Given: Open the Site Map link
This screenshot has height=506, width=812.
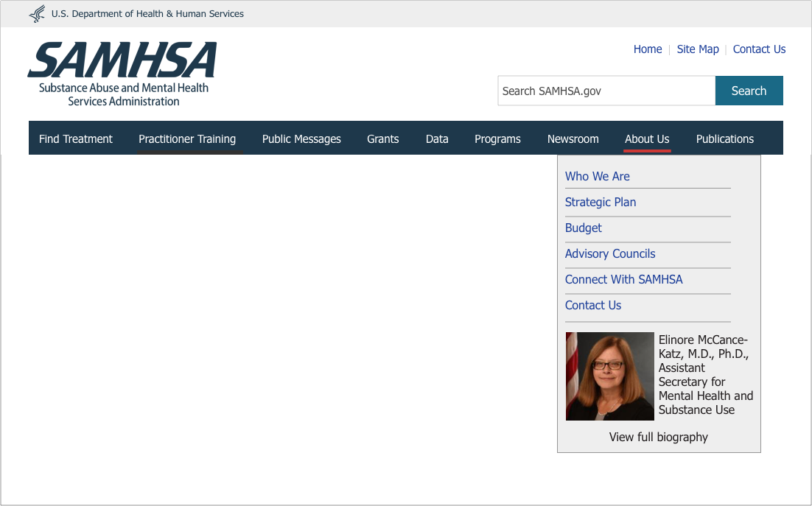Looking at the screenshot, I should click(x=698, y=49).
